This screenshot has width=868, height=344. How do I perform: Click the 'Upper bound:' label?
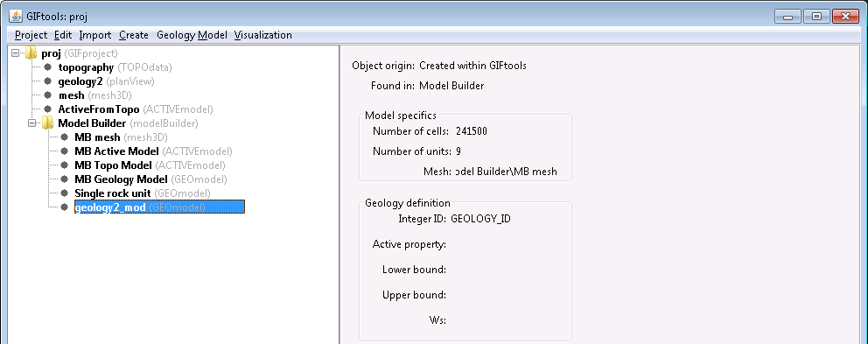[x=414, y=295]
